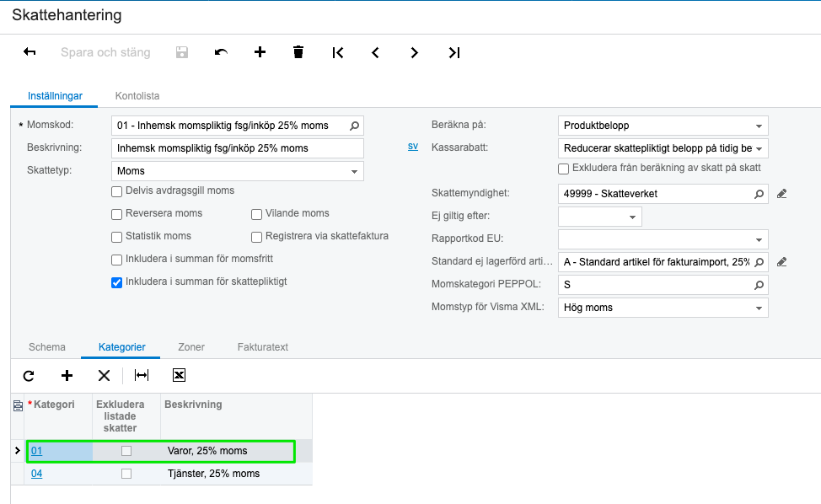Expand the Beräkna på dropdown

pyautogui.click(x=663, y=126)
